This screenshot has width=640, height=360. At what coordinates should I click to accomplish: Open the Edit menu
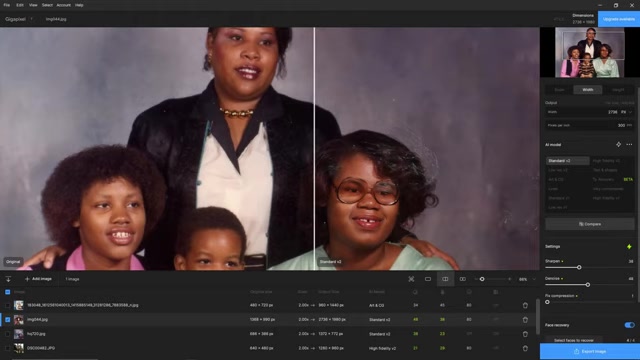tap(20, 5)
